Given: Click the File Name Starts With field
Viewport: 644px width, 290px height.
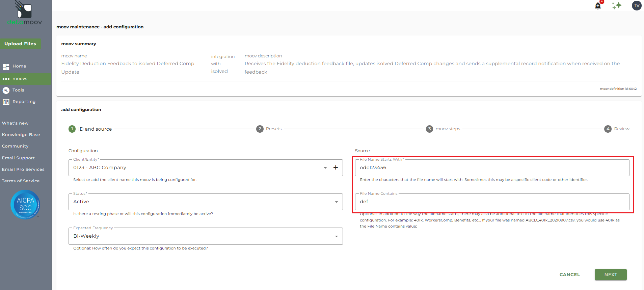Looking at the screenshot, I should 492,168.
